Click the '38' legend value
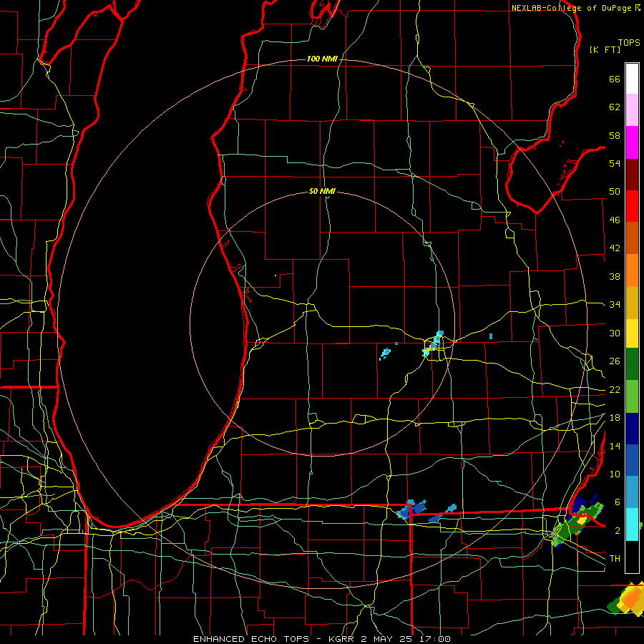Image resolution: width=644 pixels, height=644 pixels. 615,276
